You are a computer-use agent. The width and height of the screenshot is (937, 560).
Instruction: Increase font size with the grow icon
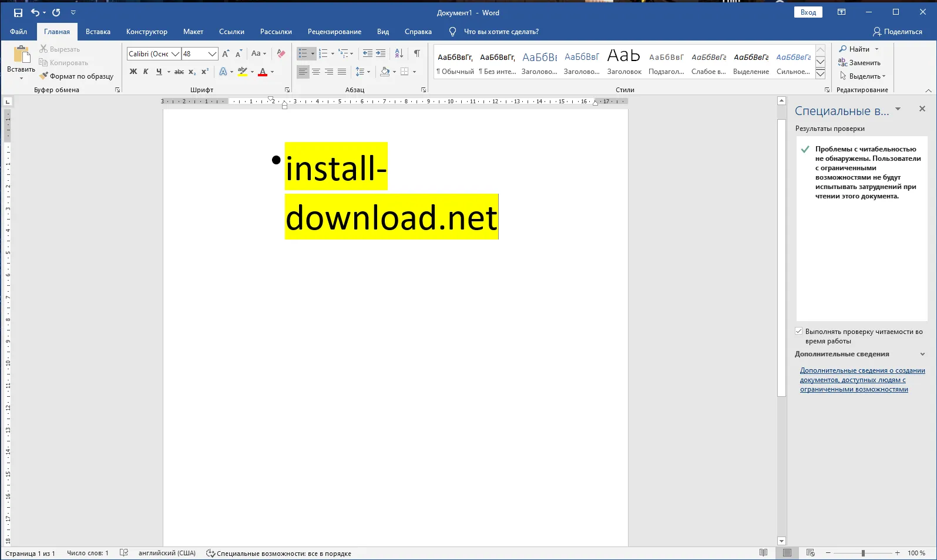click(x=226, y=53)
